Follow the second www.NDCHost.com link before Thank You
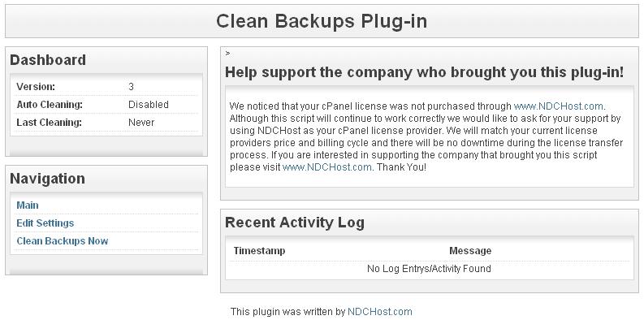644x320 pixels. pos(327,167)
